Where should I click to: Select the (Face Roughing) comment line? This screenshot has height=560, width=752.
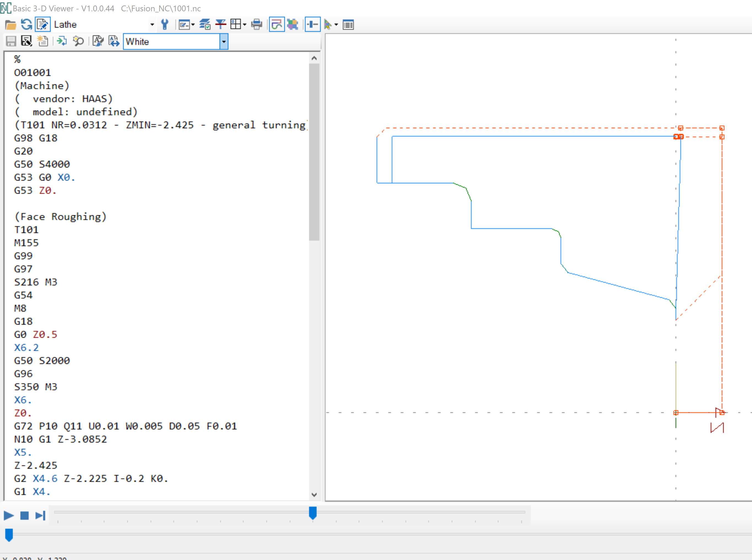tap(60, 217)
